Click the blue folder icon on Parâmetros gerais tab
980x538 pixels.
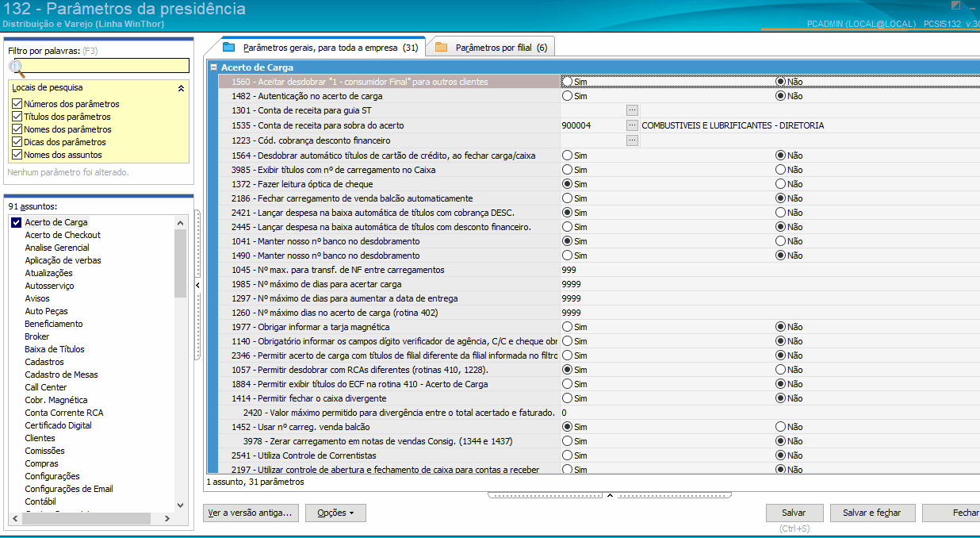point(228,48)
